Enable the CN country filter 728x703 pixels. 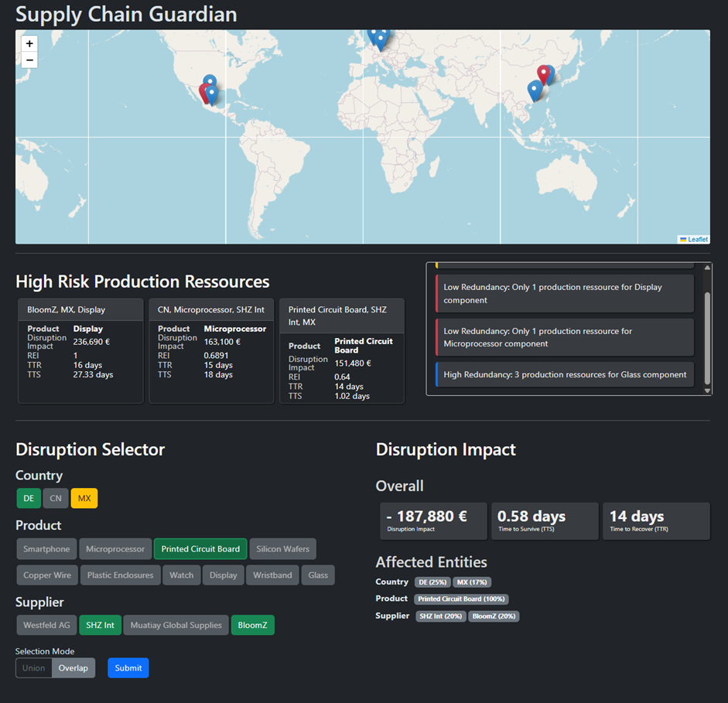pyautogui.click(x=56, y=498)
